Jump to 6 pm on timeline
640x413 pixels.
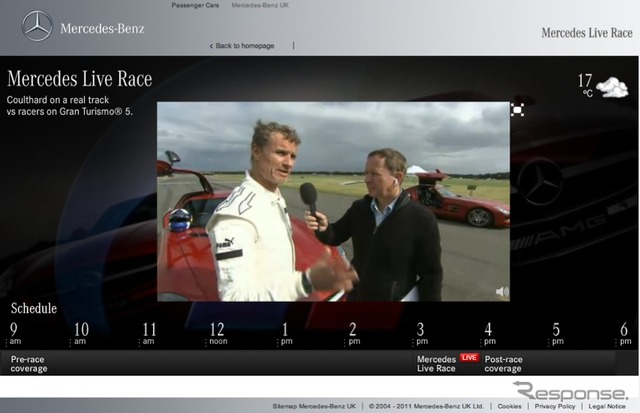click(624, 333)
